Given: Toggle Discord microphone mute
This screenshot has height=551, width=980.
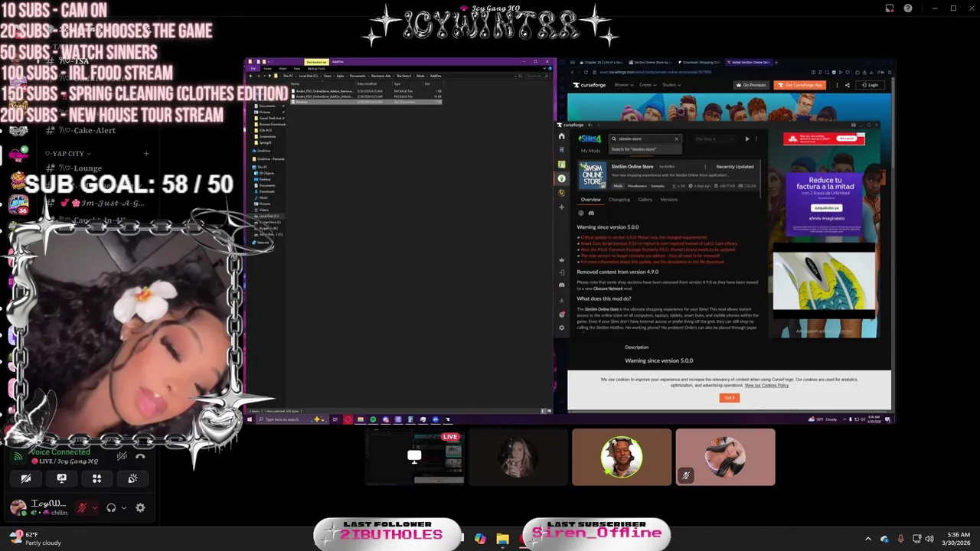Looking at the screenshot, I should pos(82,507).
